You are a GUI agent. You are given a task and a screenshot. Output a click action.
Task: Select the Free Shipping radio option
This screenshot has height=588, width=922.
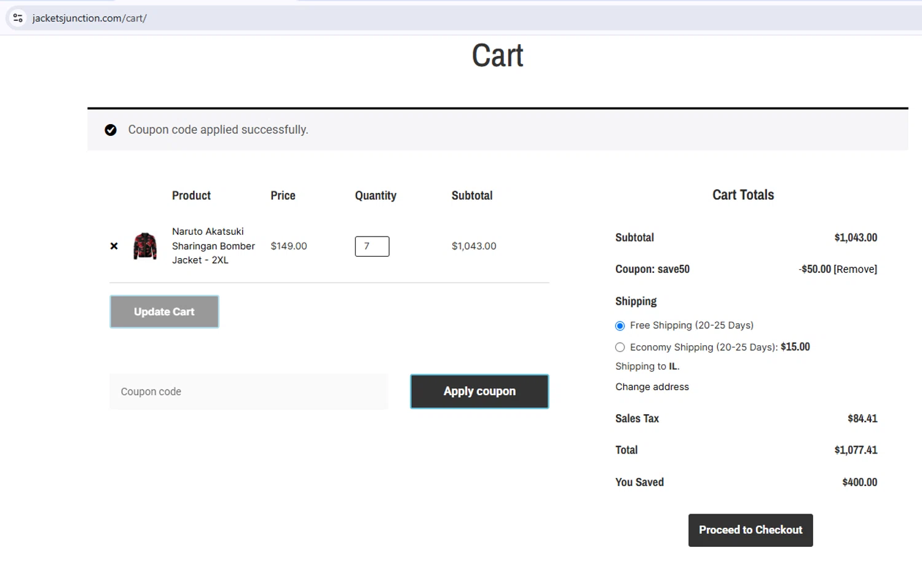[x=620, y=326]
